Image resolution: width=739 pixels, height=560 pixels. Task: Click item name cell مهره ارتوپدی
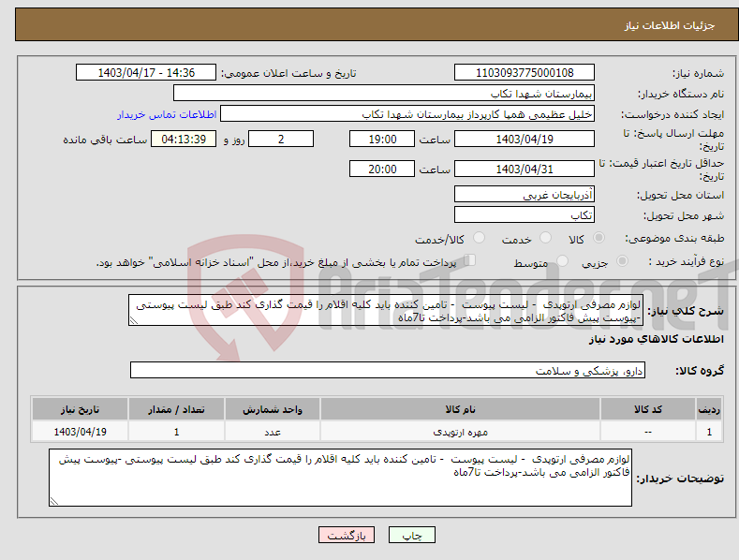(x=460, y=432)
